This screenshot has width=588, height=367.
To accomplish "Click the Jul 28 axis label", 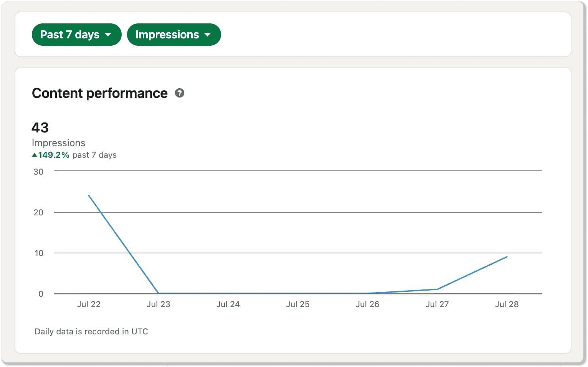I will [x=507, y=304].
